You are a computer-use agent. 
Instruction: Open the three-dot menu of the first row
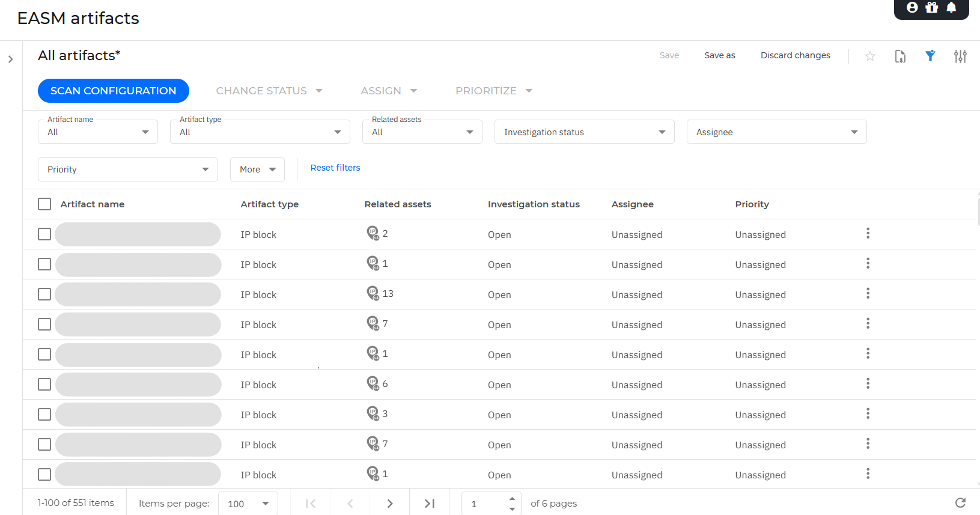(x=868, y=233)
